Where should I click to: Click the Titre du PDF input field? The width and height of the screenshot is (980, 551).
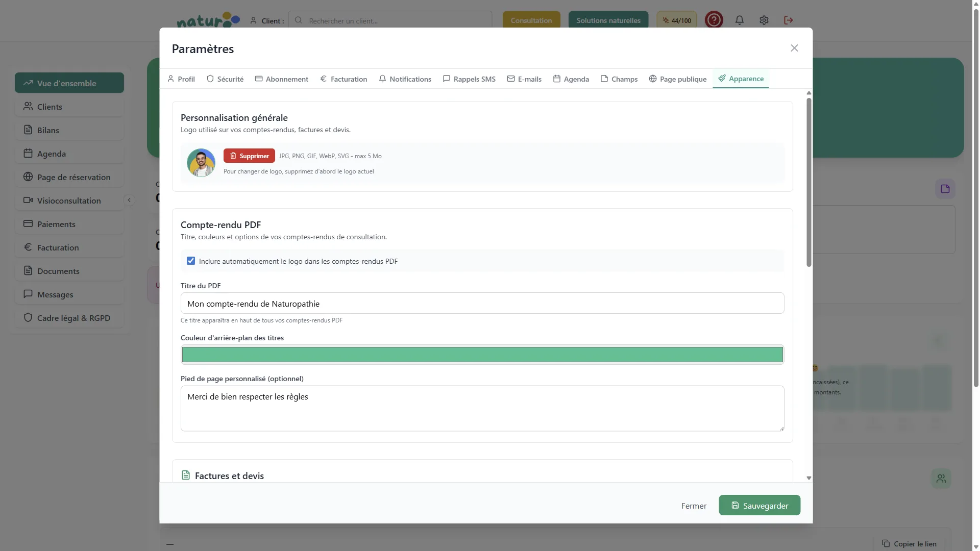tap(482, 303)
